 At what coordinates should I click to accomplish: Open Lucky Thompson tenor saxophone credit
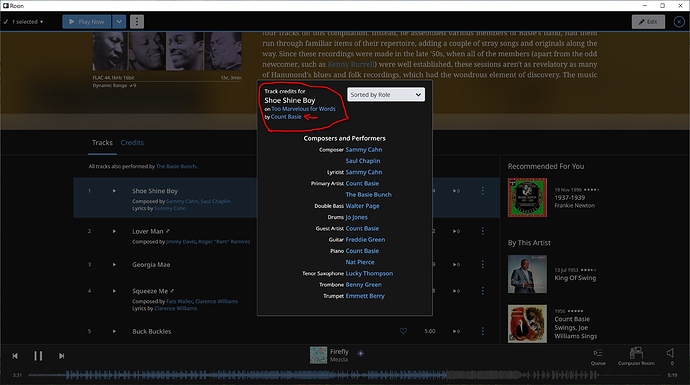369,274
